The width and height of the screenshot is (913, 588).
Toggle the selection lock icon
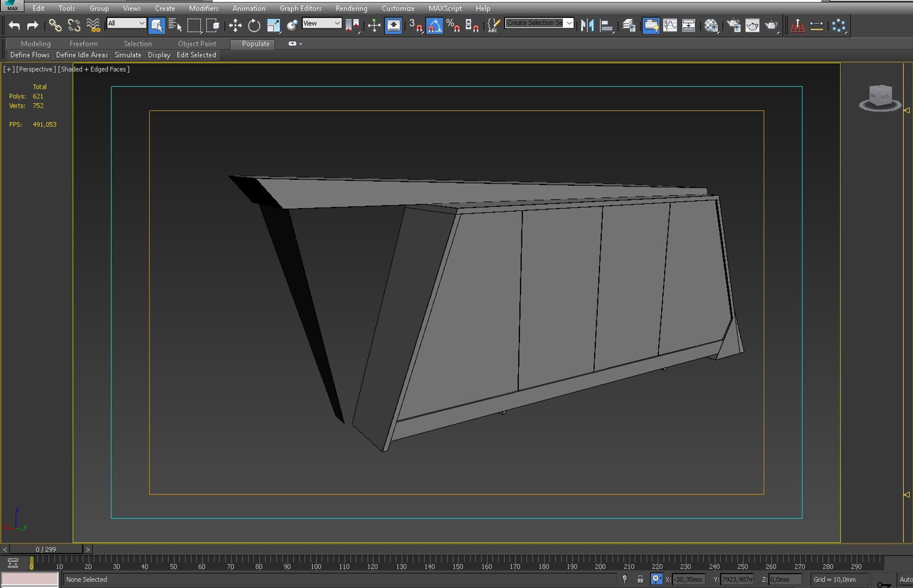coord(640,579)
